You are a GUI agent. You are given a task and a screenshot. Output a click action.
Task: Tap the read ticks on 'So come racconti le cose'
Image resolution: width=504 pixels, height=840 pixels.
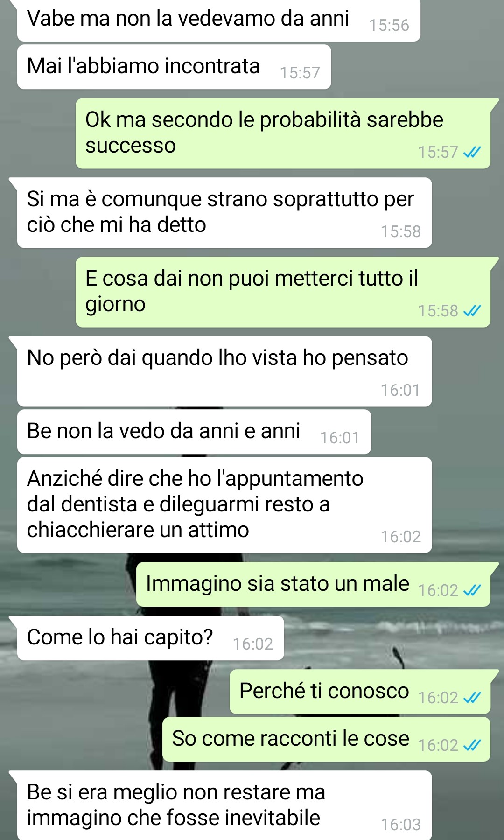[472, 745]
